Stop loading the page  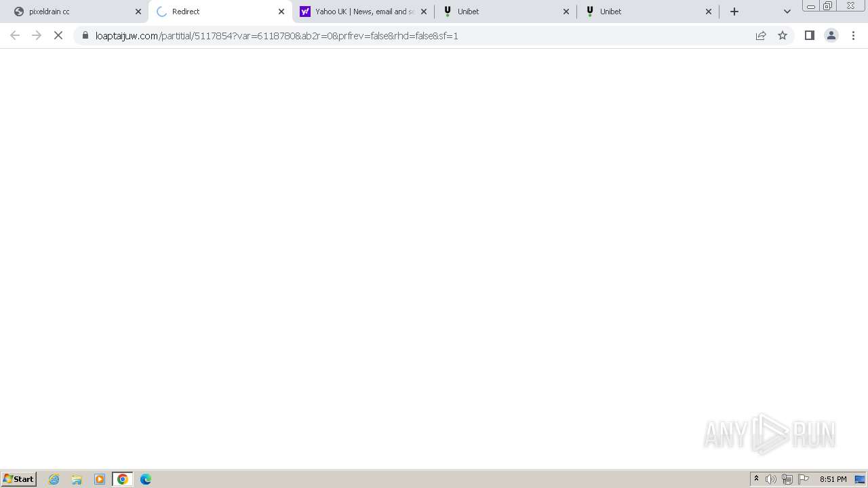click(58, 35)
